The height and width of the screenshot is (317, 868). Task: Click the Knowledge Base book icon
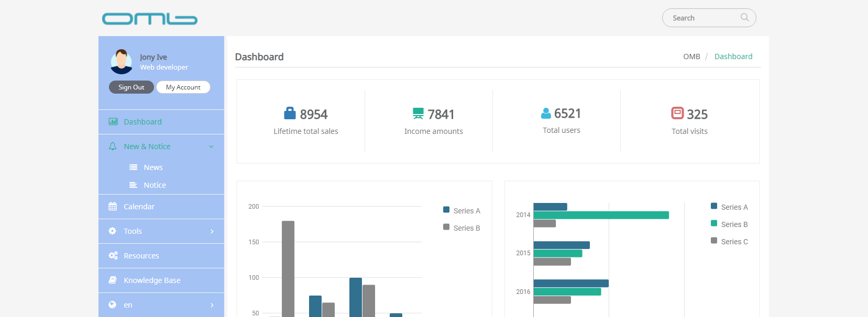click(x=113, y=280)
